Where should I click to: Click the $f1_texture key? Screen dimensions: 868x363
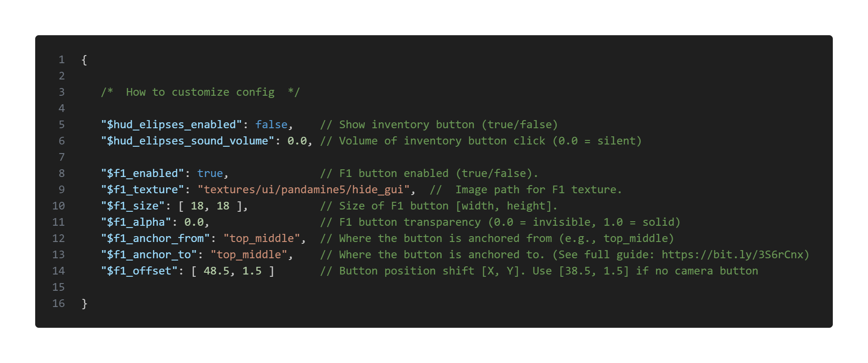(x=143, y=190)
